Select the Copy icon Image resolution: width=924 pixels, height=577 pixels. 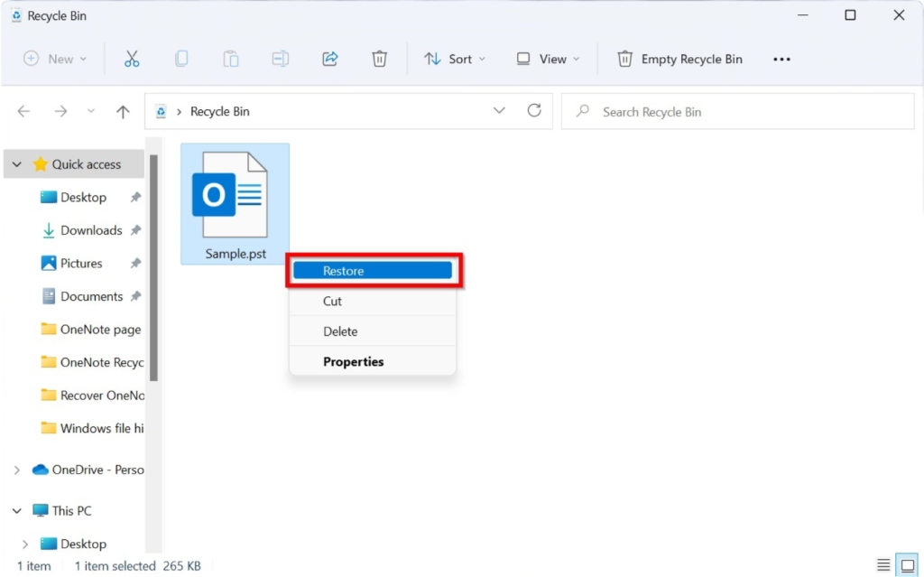(x=181, y=59)
